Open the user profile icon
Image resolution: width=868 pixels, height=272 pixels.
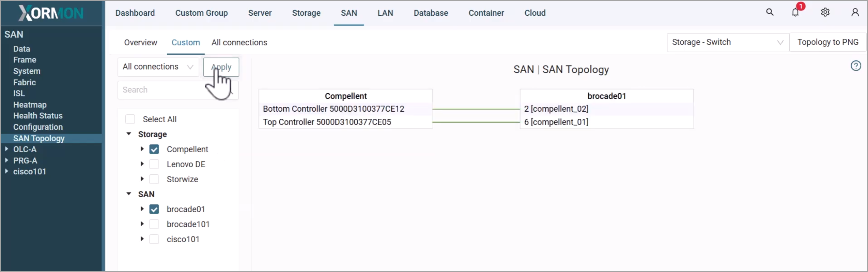coord(855,13)
